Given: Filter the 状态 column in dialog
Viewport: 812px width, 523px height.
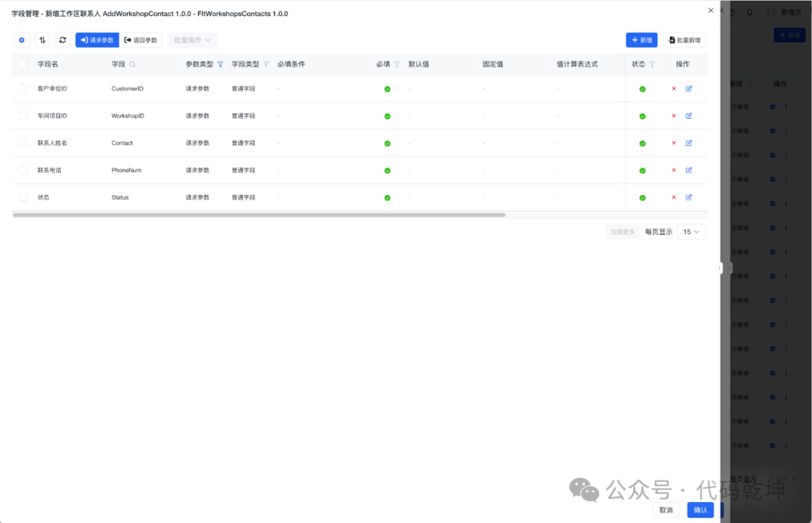Looking at the screenshot, I should point(652,64).
